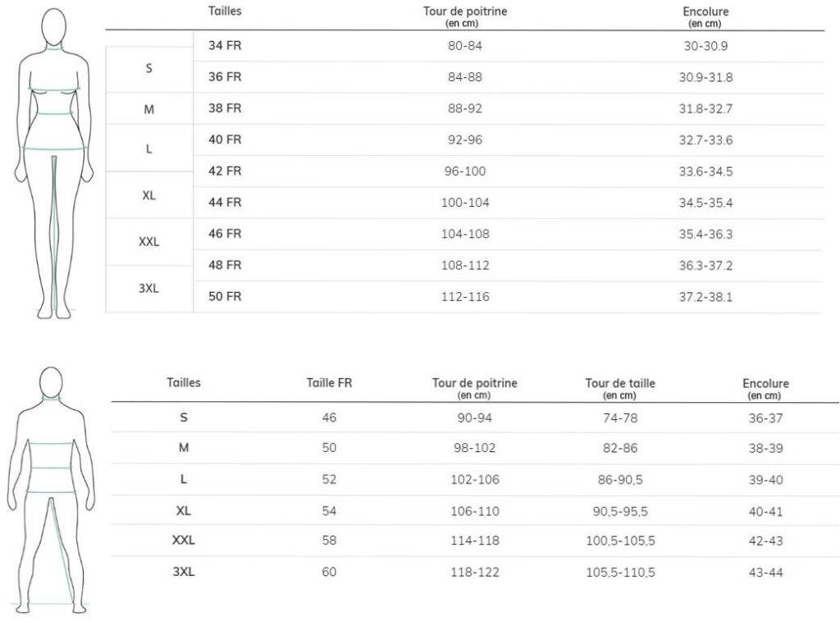The image size is (840, 621).
Task: Click the "Tour de taille" column header
Action: (x=620, y=383)
